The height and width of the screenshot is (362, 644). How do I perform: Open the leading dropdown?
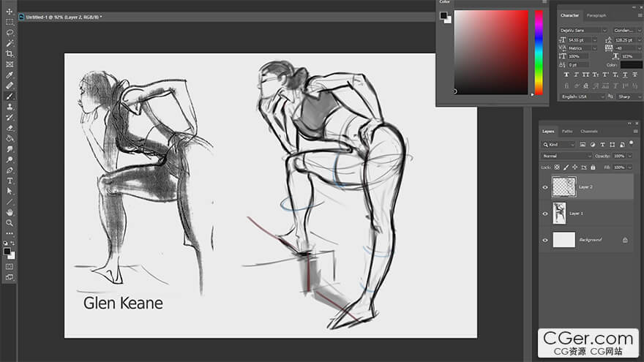coord(639,39)
